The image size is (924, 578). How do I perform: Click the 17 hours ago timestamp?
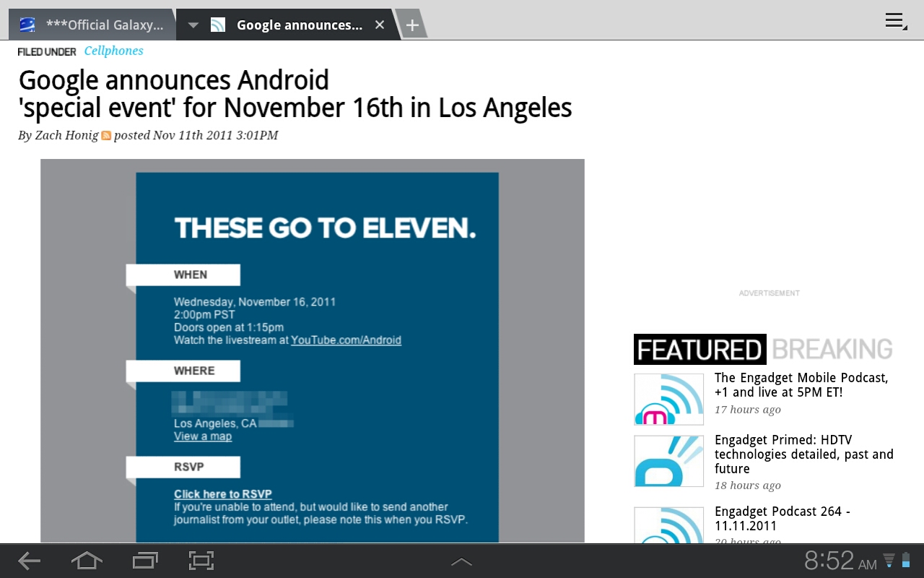pos(748,410)
